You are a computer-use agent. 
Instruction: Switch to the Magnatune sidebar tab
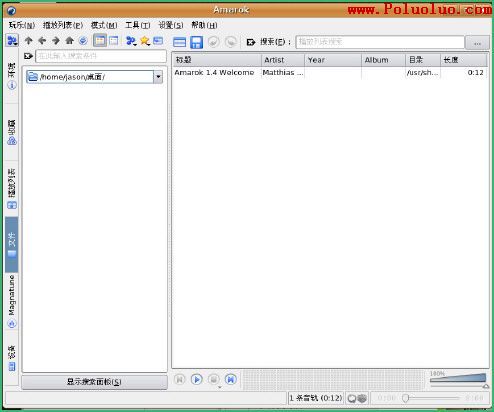click(x=12, y=301)
